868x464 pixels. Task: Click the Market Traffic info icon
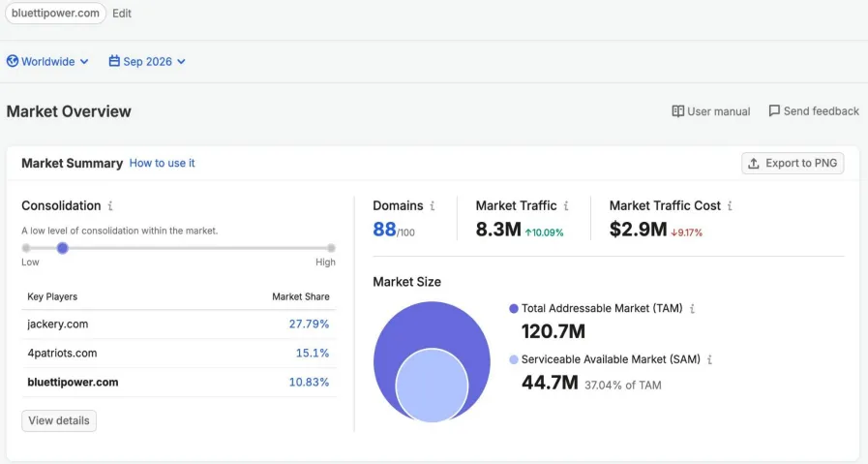click(566, 206)
